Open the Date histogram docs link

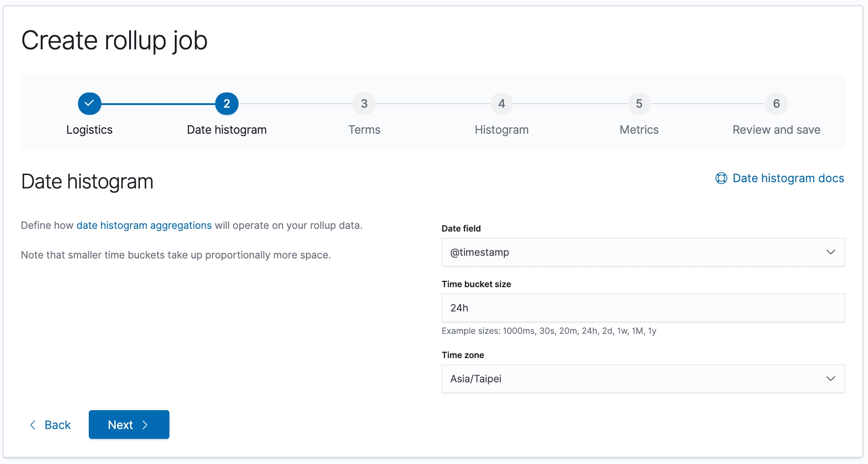(788, 179)
